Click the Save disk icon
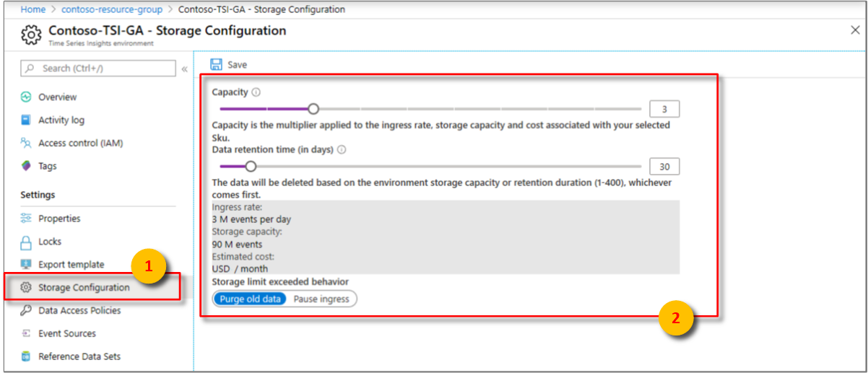Image resolution: width=868 pixels, height=373 pixels. coord(216,64)
